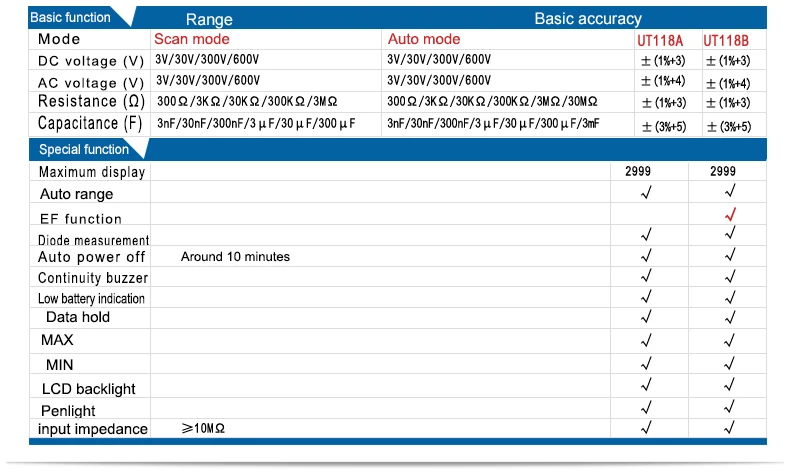Click the AC voltage Auto mode range cell

[x=439, y=80]
